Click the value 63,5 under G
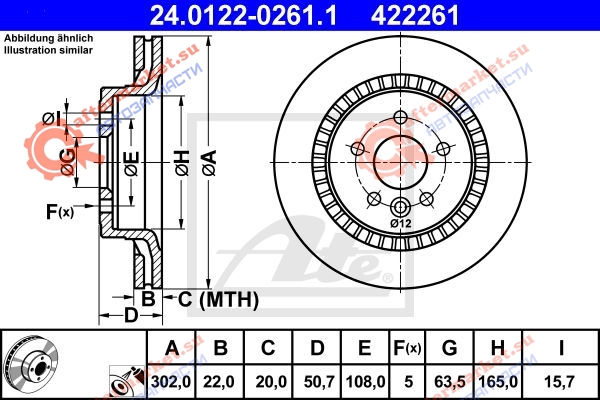Viewport: 600px width, 400px height. click(450, 382)
